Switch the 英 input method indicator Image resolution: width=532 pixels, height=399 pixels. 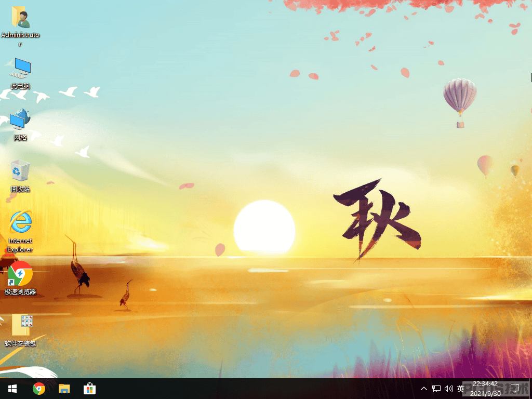pyautogui.click(x=460, y=389)
